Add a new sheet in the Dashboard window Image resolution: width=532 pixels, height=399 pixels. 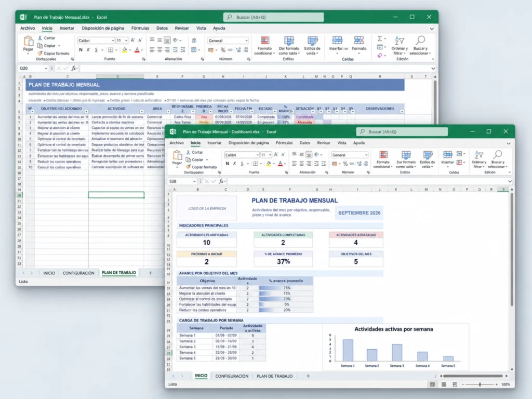pos(308,376)
